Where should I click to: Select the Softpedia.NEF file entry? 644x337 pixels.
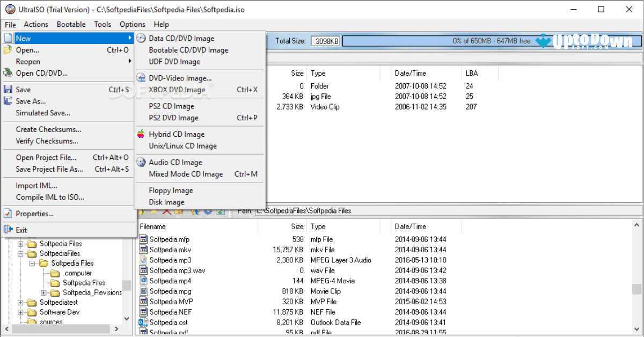(171, 311)
